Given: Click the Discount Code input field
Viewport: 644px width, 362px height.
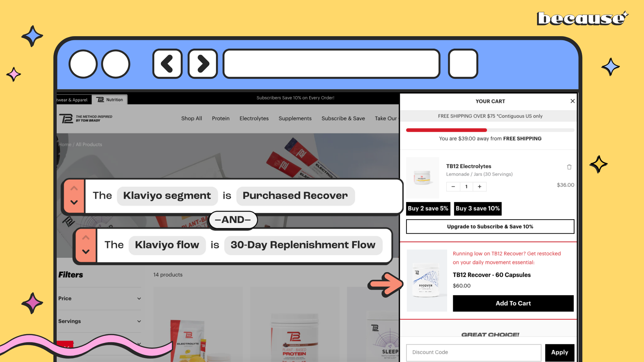Looking at the screenshot, I should tap(473, 352).
